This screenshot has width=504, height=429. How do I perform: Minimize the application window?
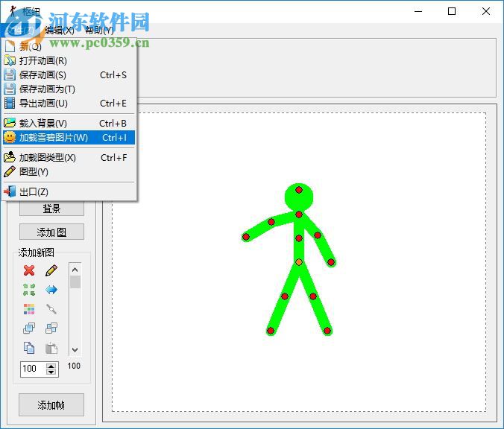(418, 12)
